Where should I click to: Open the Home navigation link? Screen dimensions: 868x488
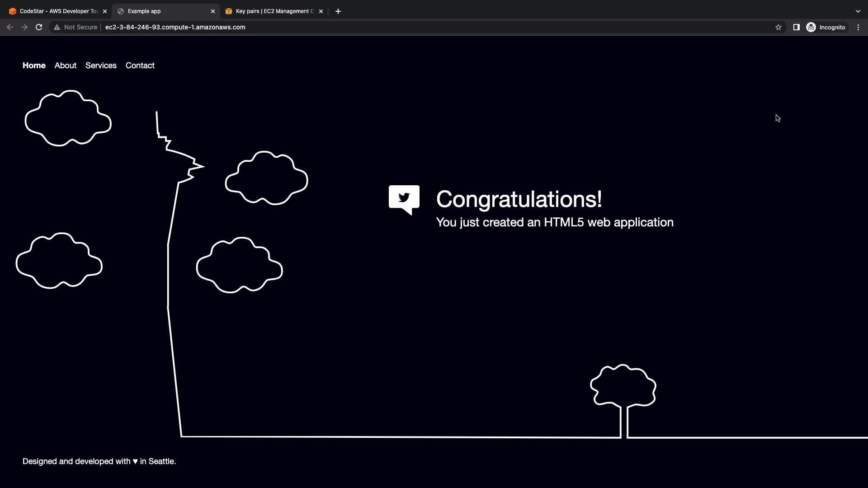click(x=34, y=66)
